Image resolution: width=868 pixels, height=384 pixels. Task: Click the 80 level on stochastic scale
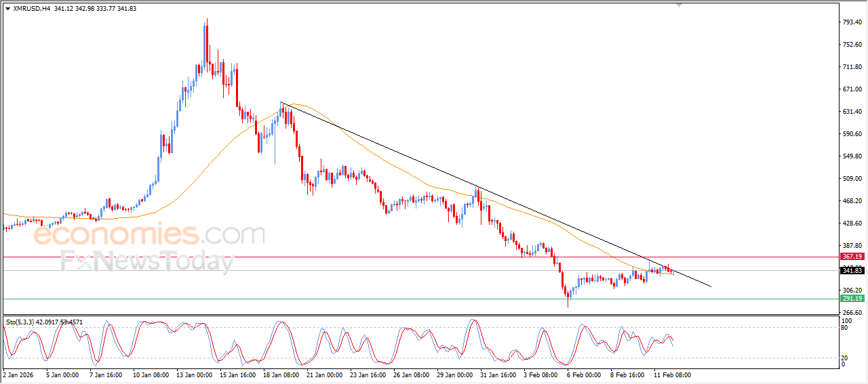(845, 328)
